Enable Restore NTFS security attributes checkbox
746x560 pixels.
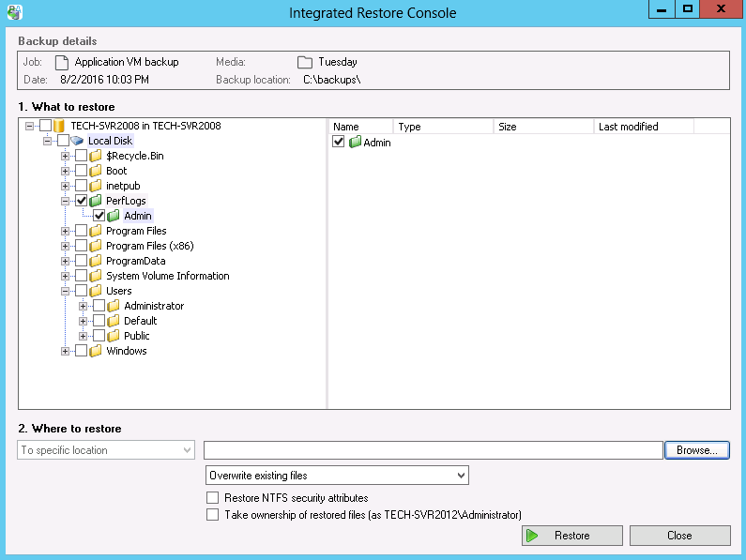tap(212, 498)
